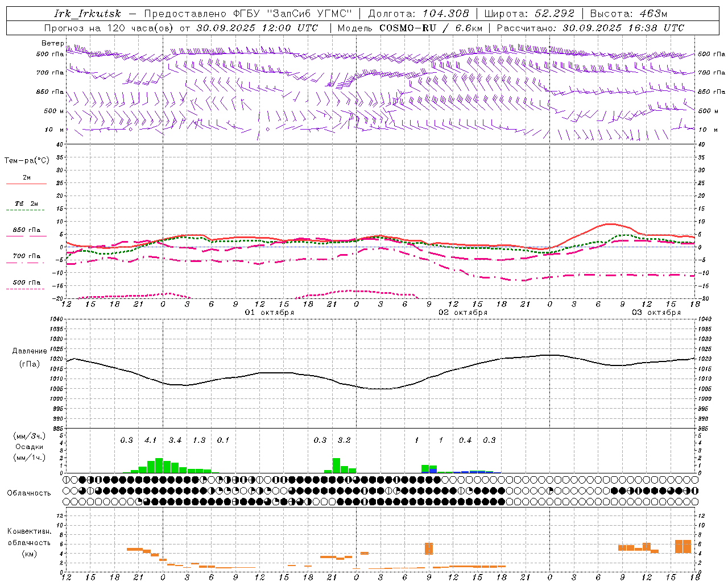
Task: Click the "Тем-ра(°C)" temperature axis label
Action: [27, 161]
